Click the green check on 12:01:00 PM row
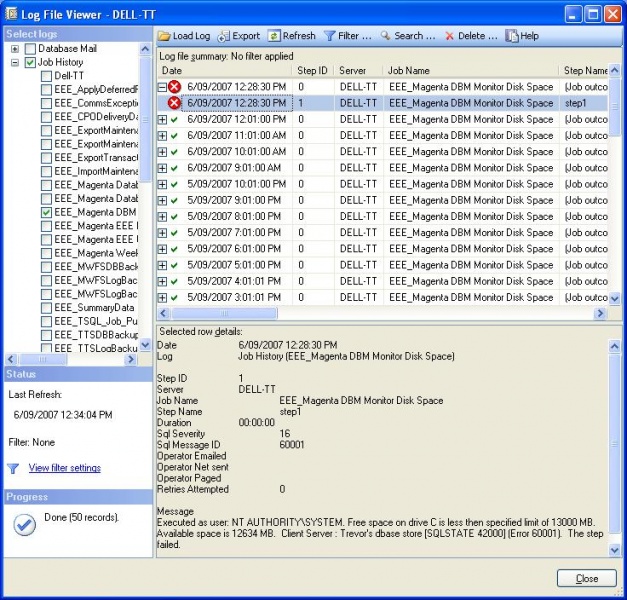Screen dimensions: 627x600 coord(174,120)
